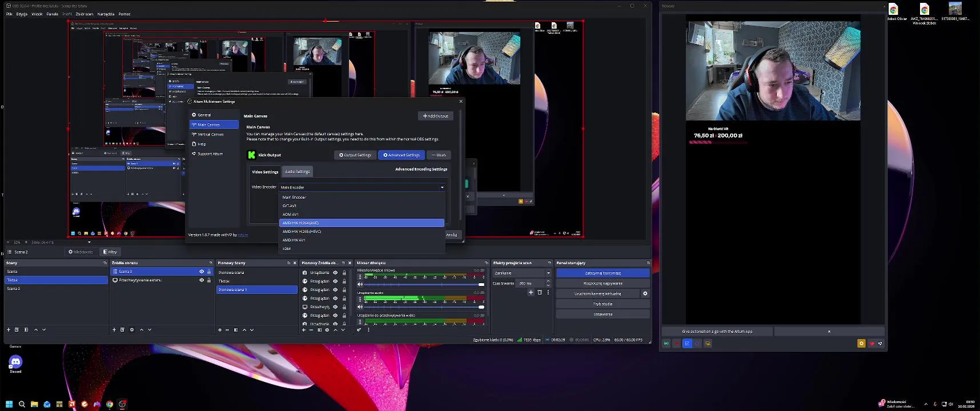Screen dimensions: 980x411
Task: Click Tryb studia button
Action: [603, 304]
